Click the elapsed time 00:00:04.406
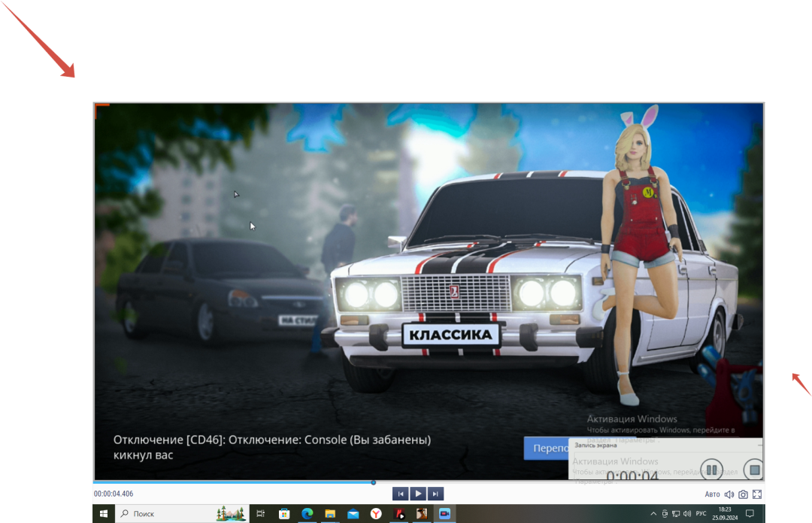This screenshot has width=812, height=523. (x=114, y=494)
